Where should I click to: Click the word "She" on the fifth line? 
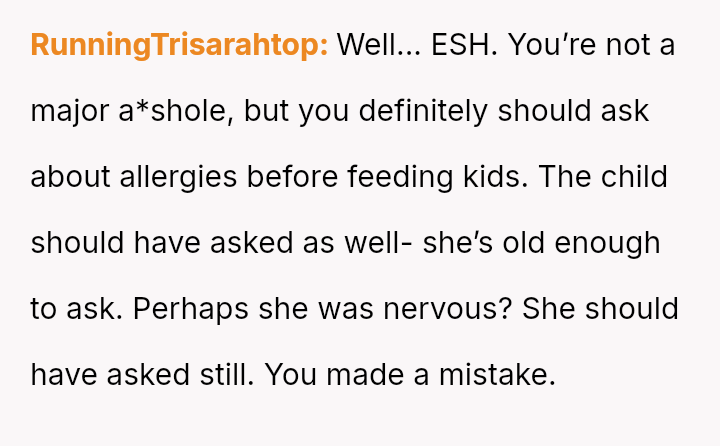pos(546,309)
